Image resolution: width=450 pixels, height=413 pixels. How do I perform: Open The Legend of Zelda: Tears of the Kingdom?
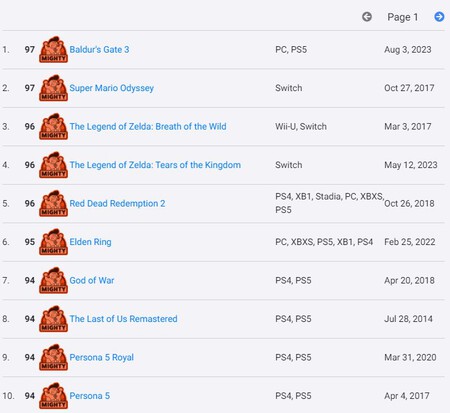tap(155, 165)
